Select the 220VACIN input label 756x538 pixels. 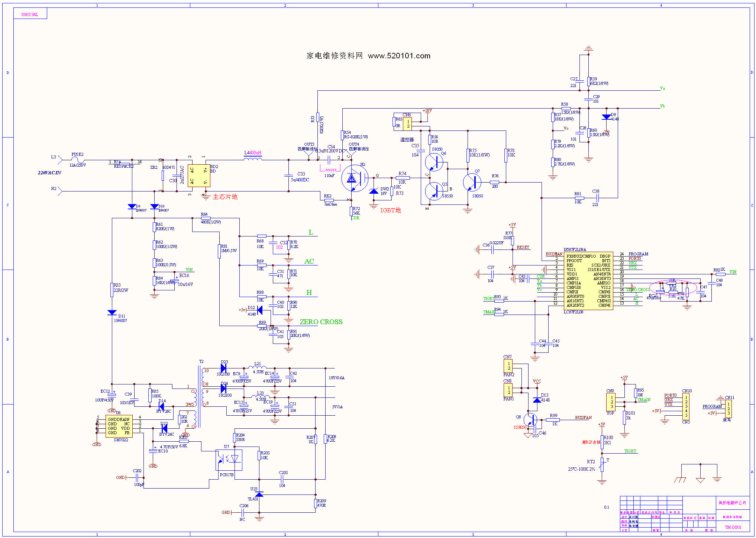coord(49,173)
